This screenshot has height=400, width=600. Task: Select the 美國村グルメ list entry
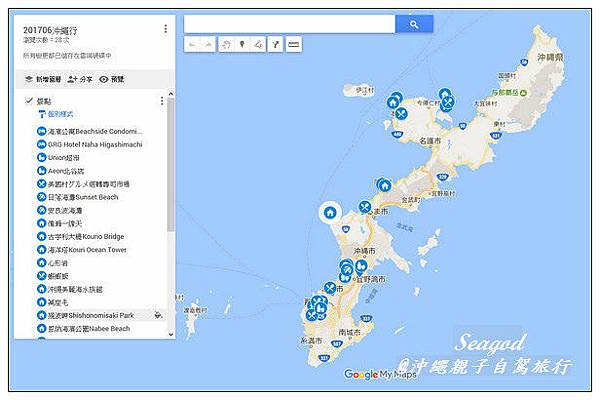[x=83, y=184]
